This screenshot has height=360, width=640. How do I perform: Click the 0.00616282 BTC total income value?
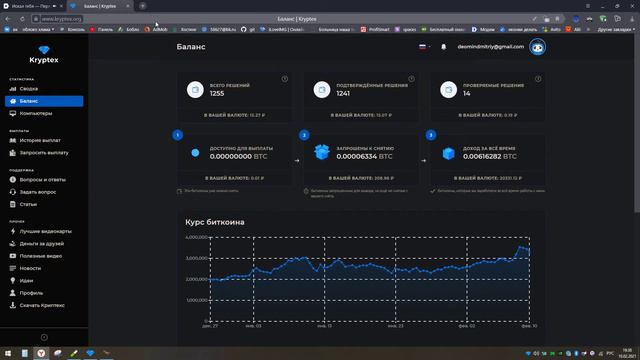(489, 156)
